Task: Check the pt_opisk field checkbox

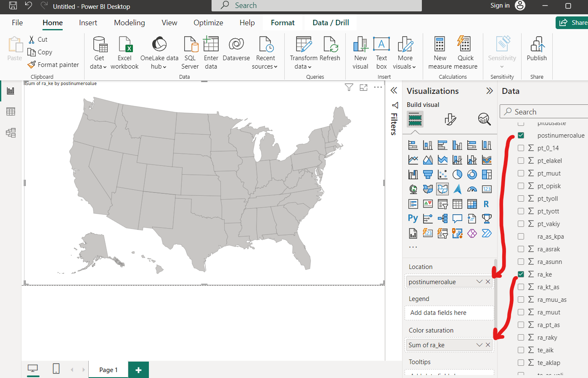Action: [521, 186]
